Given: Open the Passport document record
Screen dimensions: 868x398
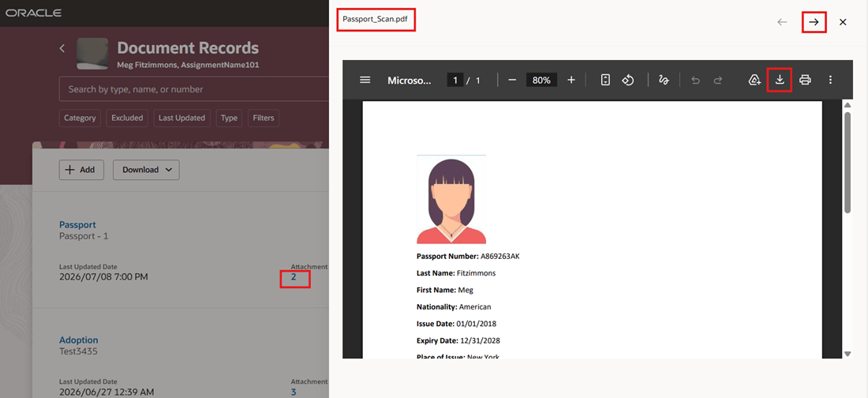Looking at the screenshot, I should tap(77, 224).
